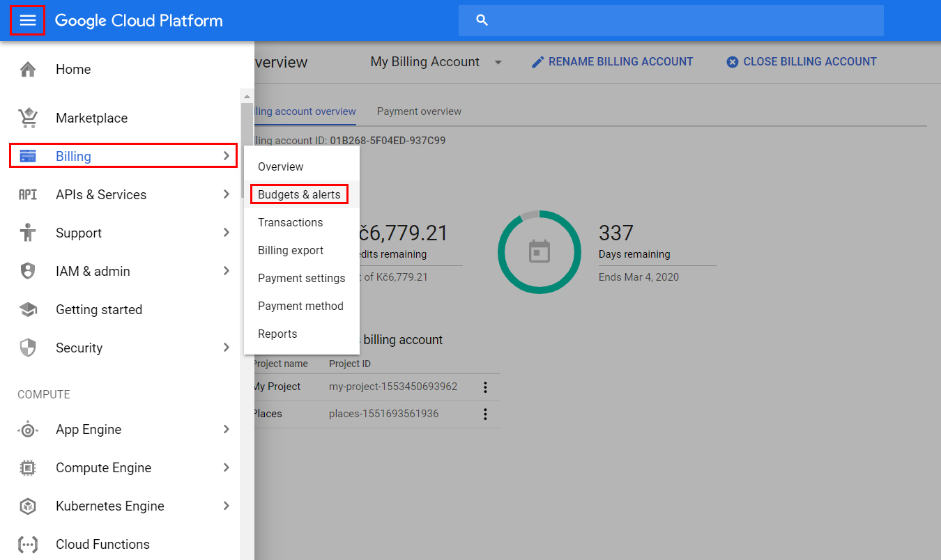Switch to the Payment overview tab

[x=419, y=111]
